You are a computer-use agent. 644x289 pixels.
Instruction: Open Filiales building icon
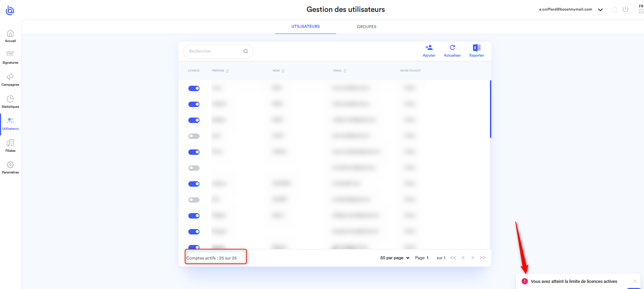[10, 143]
